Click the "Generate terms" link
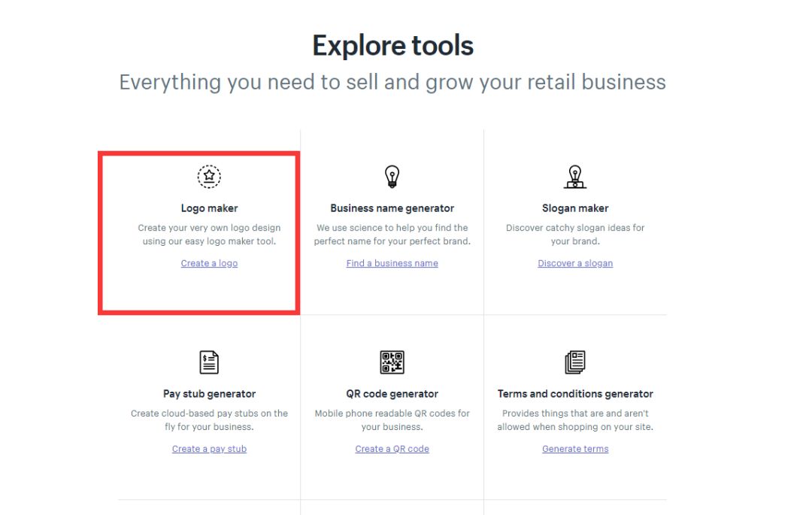The width and height of the screenshot is (812, 515). [575, 449]
